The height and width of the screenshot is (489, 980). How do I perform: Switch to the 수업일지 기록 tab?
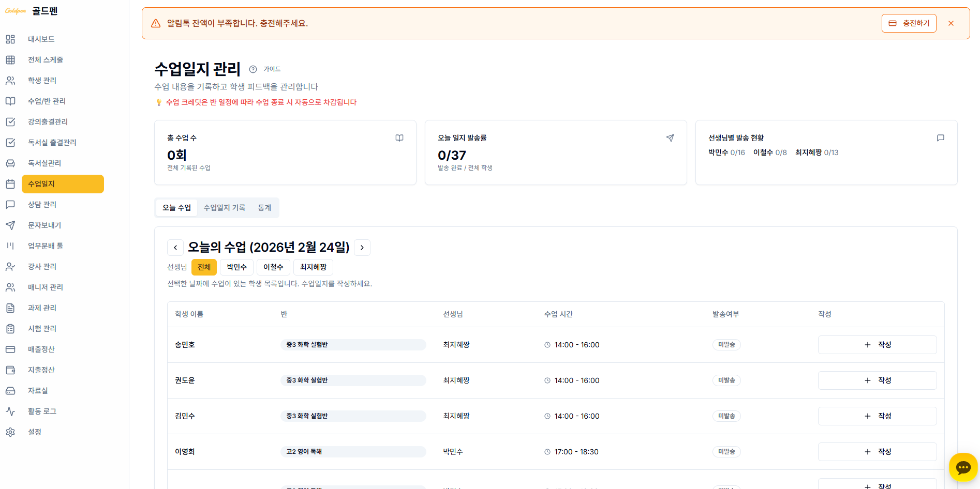click(224, 208)
